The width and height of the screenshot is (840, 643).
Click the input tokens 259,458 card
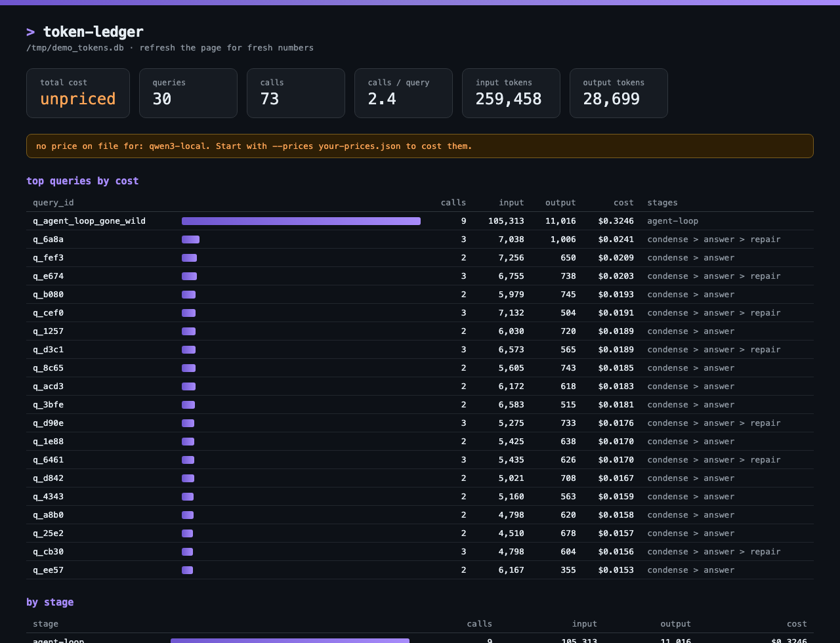coord(511,93)
